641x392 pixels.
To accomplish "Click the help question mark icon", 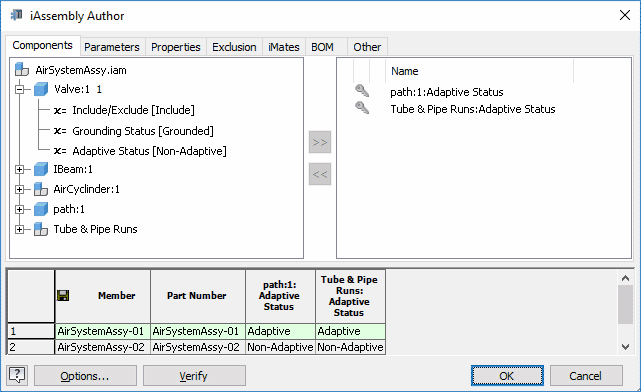I will pos(17,375).
